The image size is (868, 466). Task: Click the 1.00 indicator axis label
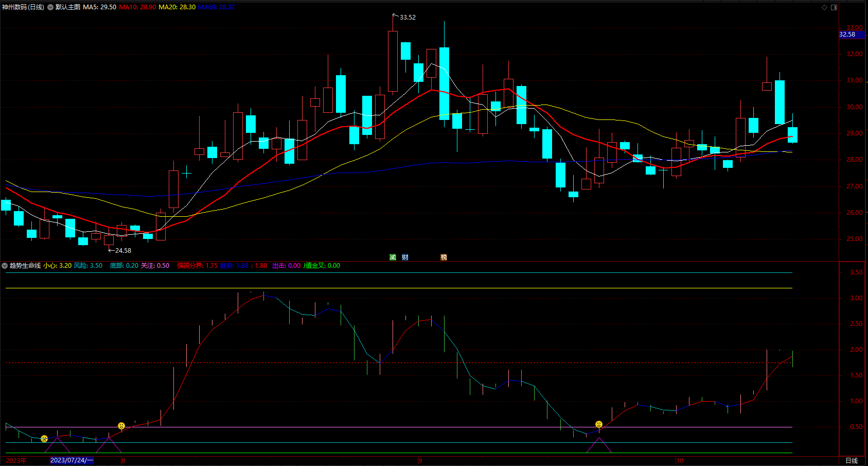(856, 401)
